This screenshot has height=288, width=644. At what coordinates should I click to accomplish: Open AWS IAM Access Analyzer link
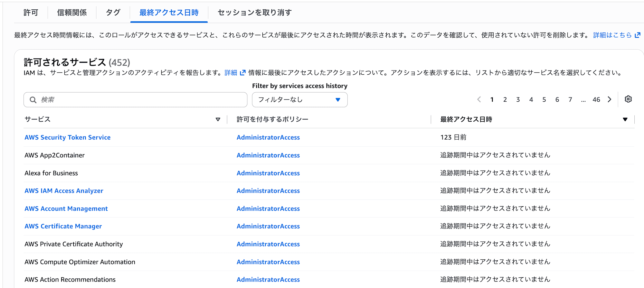(x=64, y=191)
